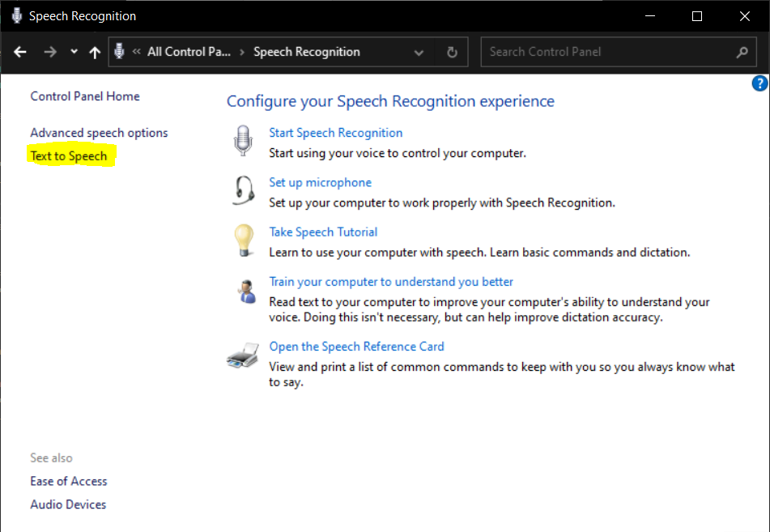Expand the hidden breadcrumb path chevrons
Image resolution: width=770 pixels, height=532 pixels.
[x=135, y=52]
